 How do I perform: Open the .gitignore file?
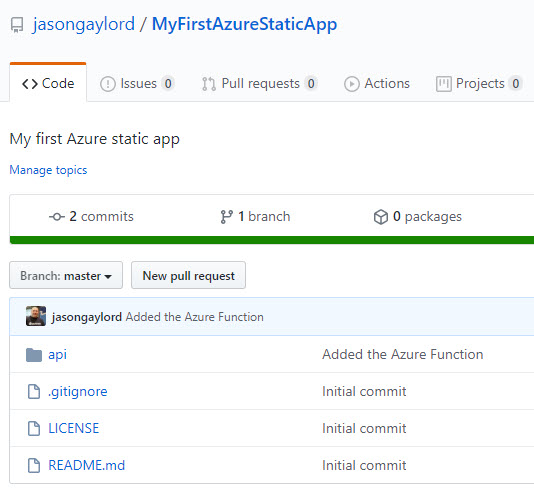(x=78, y=392)
